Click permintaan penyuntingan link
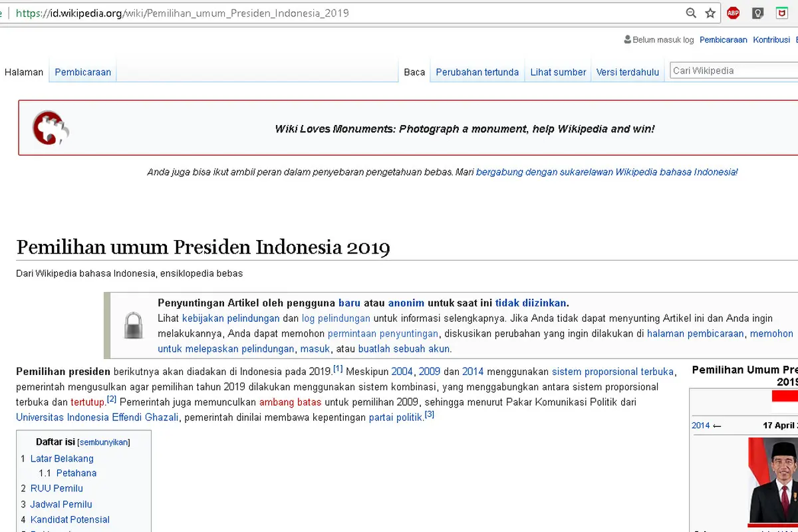Screen dimensions: 798x532 (x=383, y=333)
